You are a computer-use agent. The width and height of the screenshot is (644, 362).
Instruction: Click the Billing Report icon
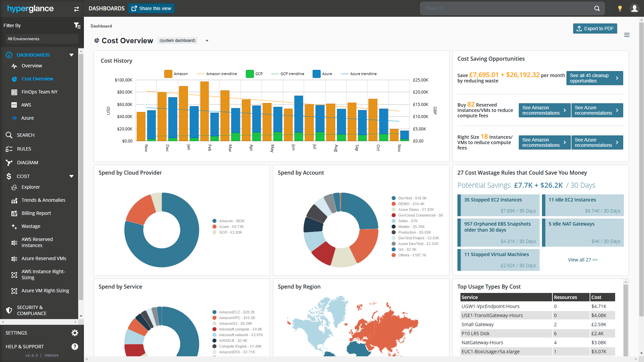[14, 214]
